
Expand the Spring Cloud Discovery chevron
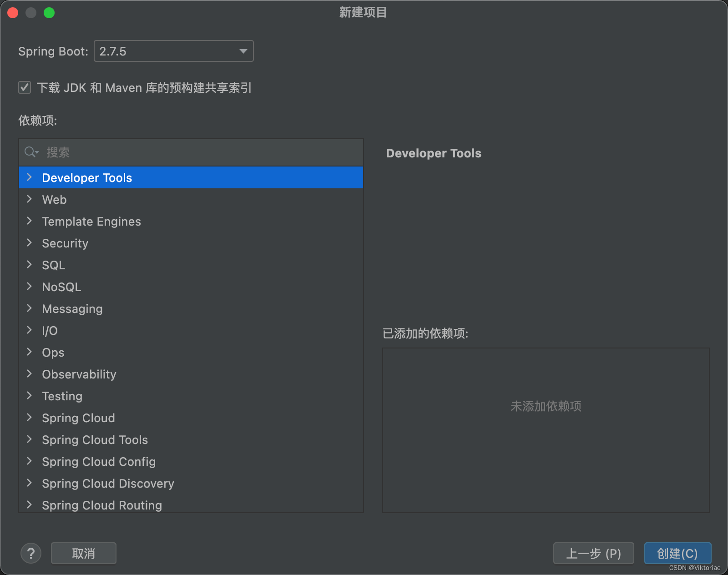pyautogui.click(x=30, y=483)
